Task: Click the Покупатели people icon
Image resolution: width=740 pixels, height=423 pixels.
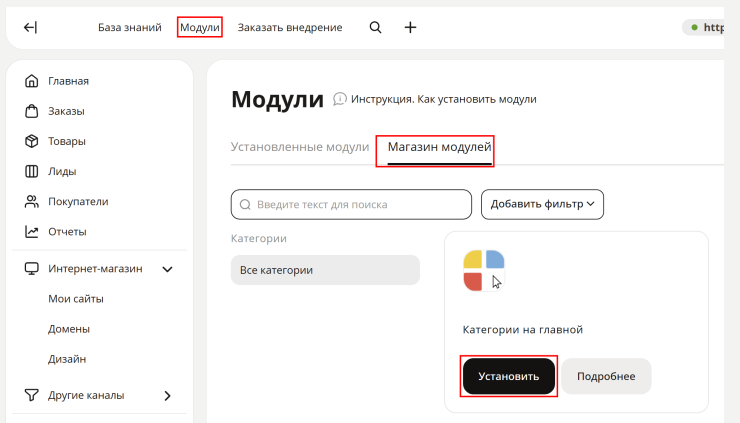Action: point(32,202)
